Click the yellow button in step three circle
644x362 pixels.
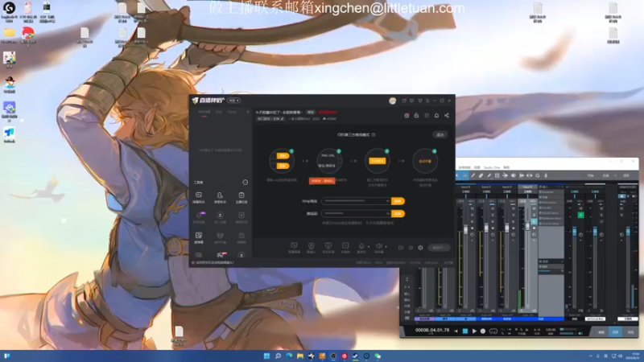pyautogui.click(x=377, y=161)
